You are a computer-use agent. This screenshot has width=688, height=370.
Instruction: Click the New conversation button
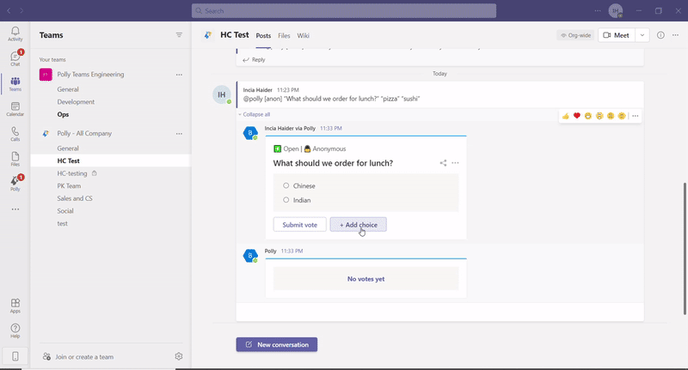(x=276, y=345)
